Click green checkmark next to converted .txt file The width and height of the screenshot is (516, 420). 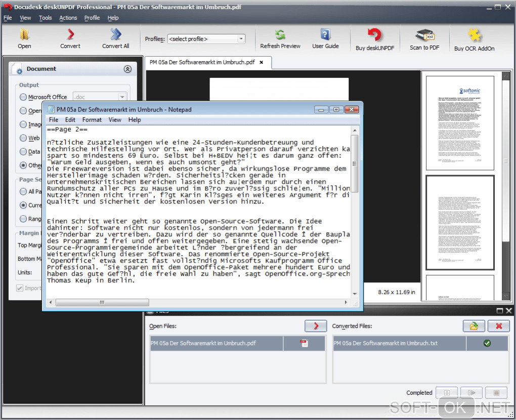coord(487,343)
